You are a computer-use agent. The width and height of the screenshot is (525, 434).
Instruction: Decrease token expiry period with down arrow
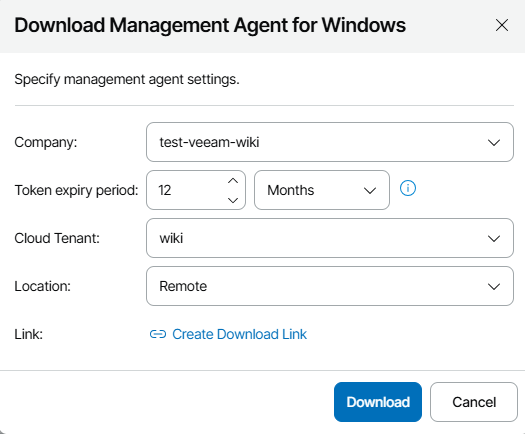click(233, 200)
